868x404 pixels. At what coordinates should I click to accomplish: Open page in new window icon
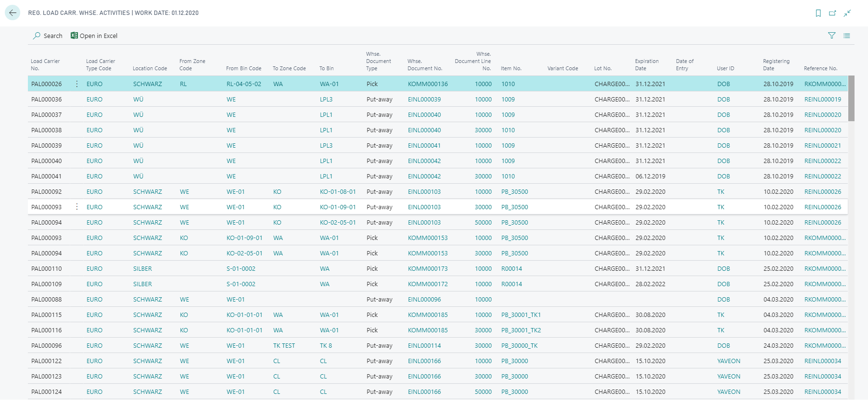pyautogui.click(x=832, y=13)
